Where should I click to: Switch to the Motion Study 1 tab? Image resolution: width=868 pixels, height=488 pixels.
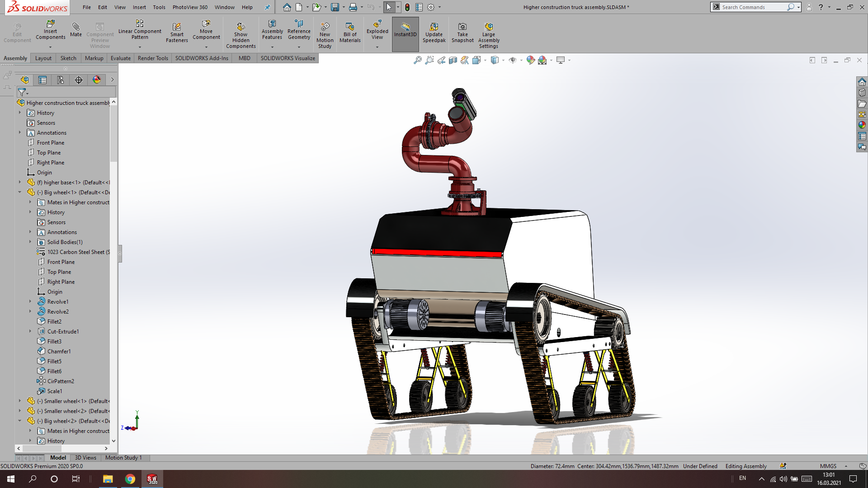pyautogui.click(x=123, y=458)
